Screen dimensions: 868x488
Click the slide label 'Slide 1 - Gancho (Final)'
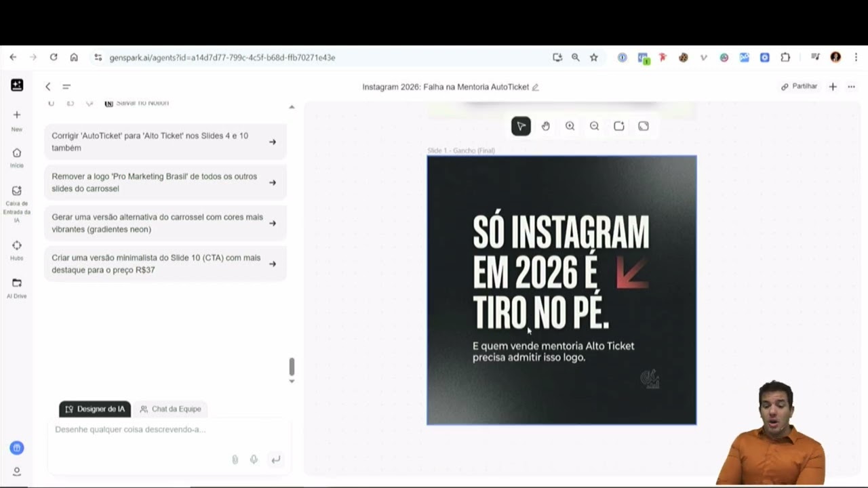coord(461,150)
